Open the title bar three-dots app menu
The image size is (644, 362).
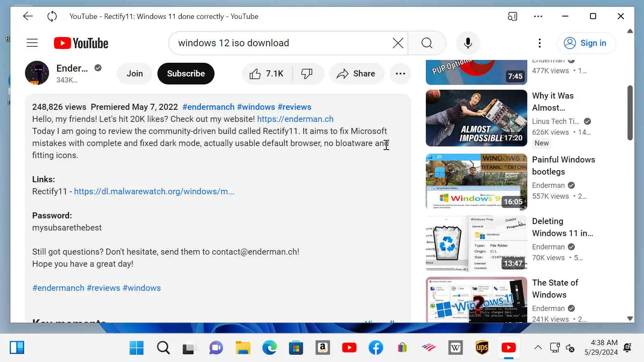[x=538, y=16]
